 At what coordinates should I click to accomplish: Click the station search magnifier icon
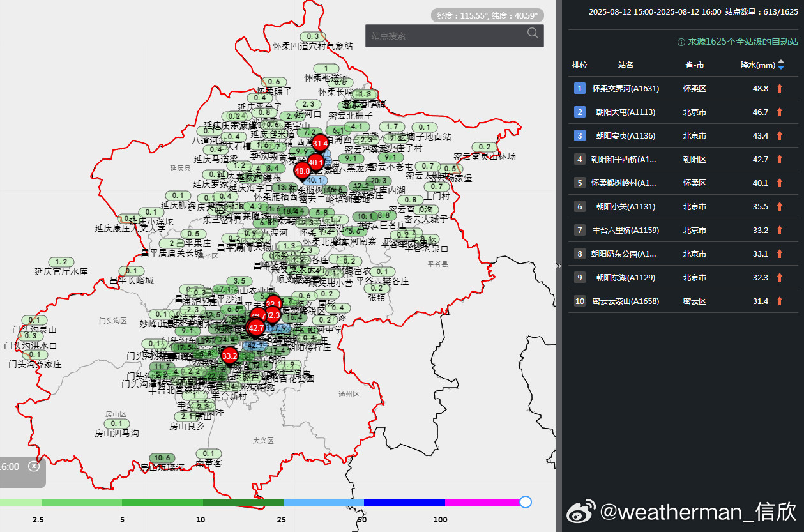533,34
